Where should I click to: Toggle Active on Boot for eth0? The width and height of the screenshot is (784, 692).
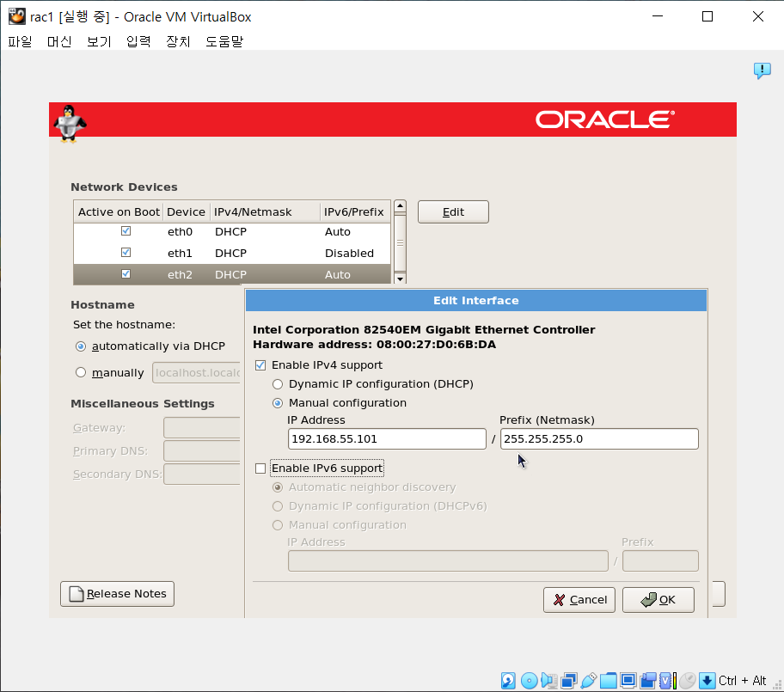pos(126,231)
